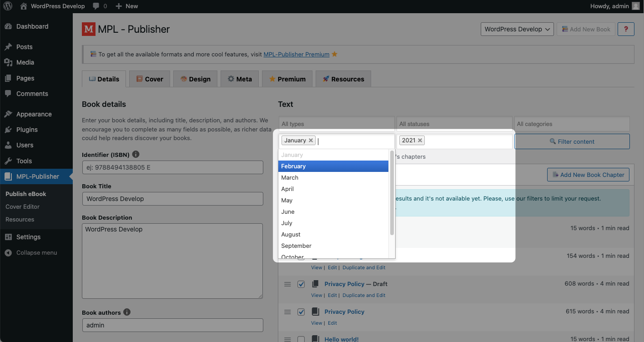The image size is (644, 342).
Task: Click the book icon beside published Privacy Policy
Action: (315, 312)
